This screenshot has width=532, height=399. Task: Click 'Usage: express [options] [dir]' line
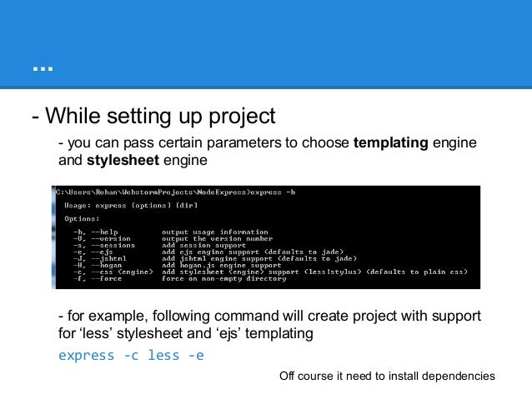click(131, 206)
